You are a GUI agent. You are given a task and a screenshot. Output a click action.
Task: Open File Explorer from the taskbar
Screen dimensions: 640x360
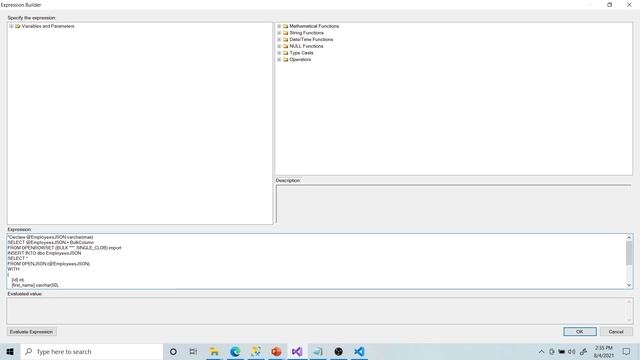click(214, 351)
